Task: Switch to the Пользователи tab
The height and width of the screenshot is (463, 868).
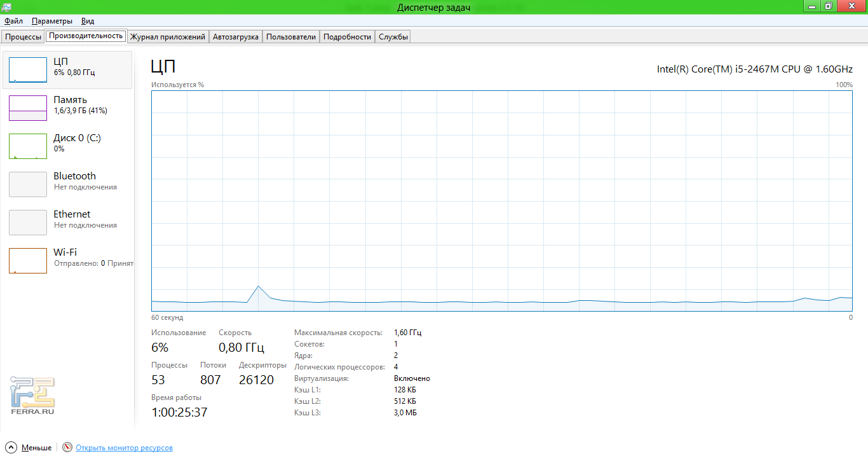Action: tap(291, 37)
